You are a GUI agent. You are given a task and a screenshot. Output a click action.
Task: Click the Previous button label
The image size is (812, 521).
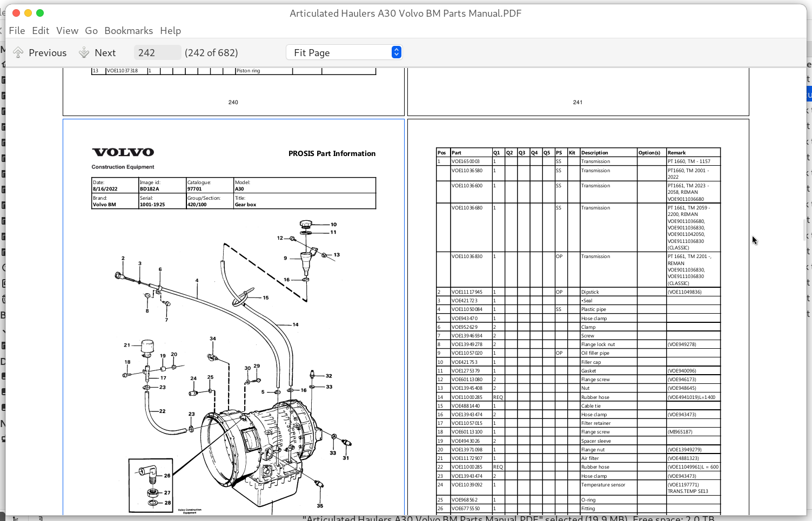pyautogui.click(x=48, y=52)
